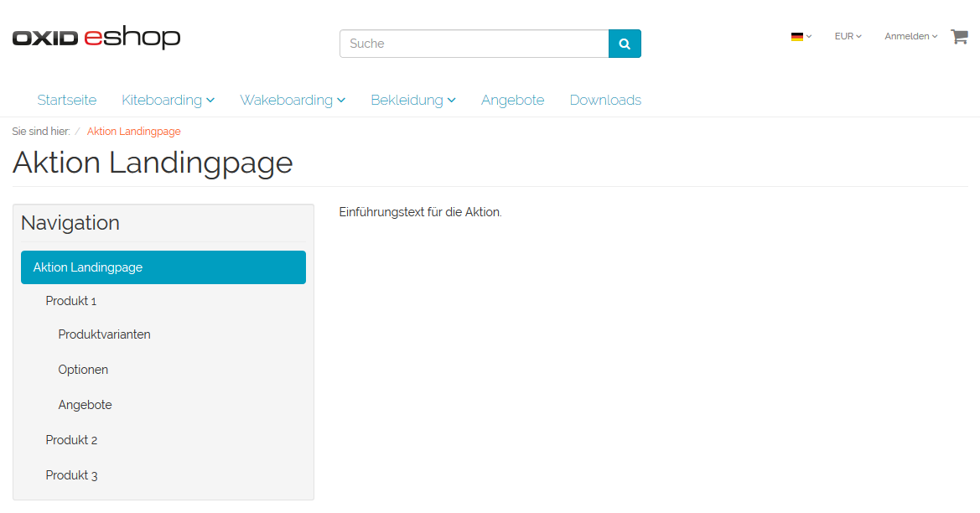The width and height of the screenshot is (980, 513).
Task: Open Produkt 2 in the sidebar
Action: click(71, 440)
